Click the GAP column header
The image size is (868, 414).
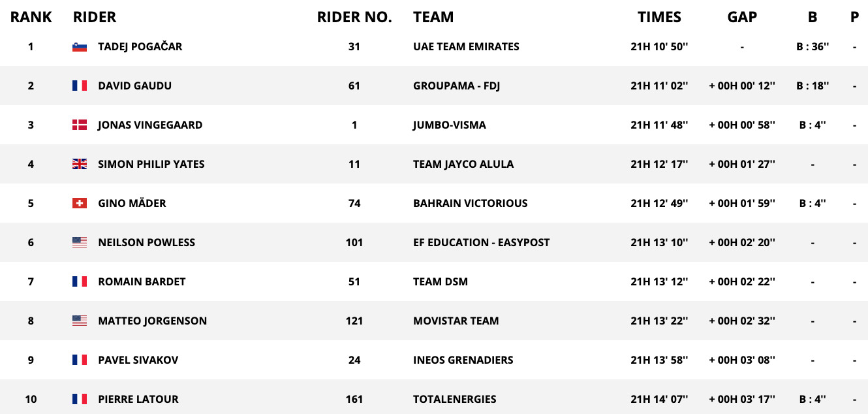click(742, 18)
